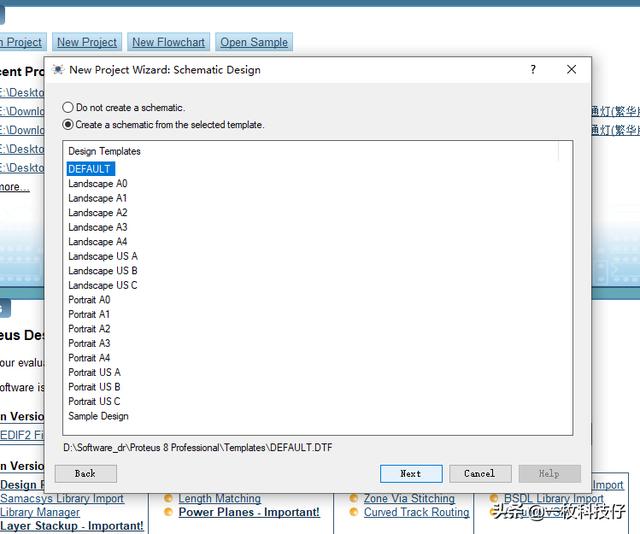This screenshot has height=534, width=640.
Task: Click the orange bullet beside Curved Track Routing
Action: pyautogui.click(x=354, y=512)
